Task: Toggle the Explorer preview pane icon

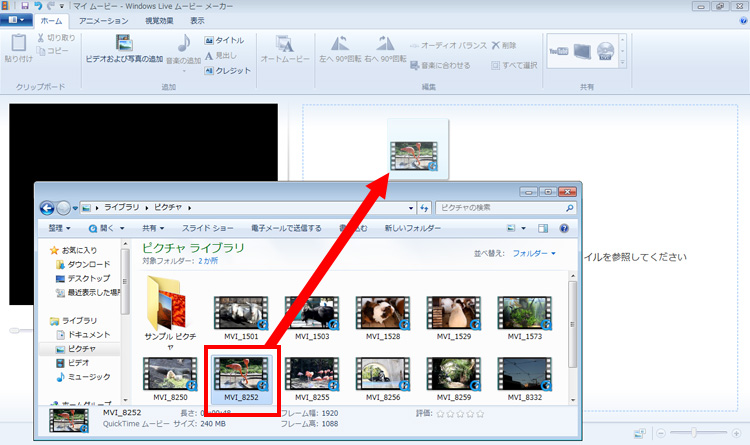Action: (543, 228)
